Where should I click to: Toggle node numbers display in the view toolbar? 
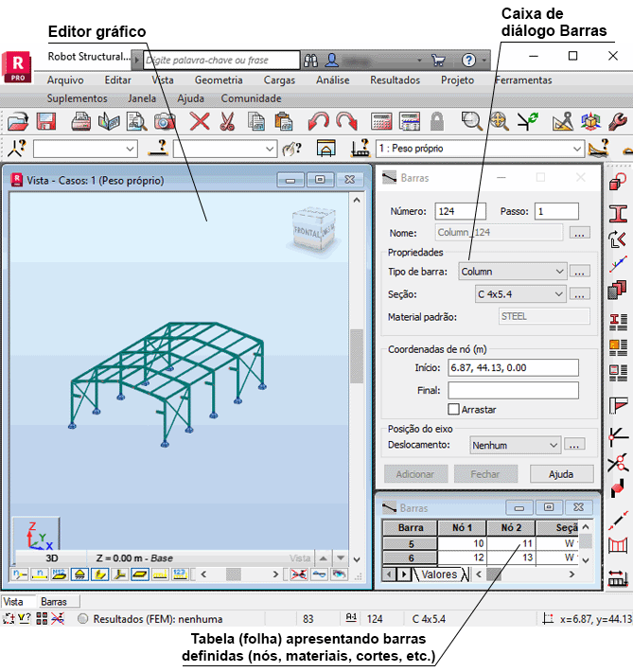[19, 575]
